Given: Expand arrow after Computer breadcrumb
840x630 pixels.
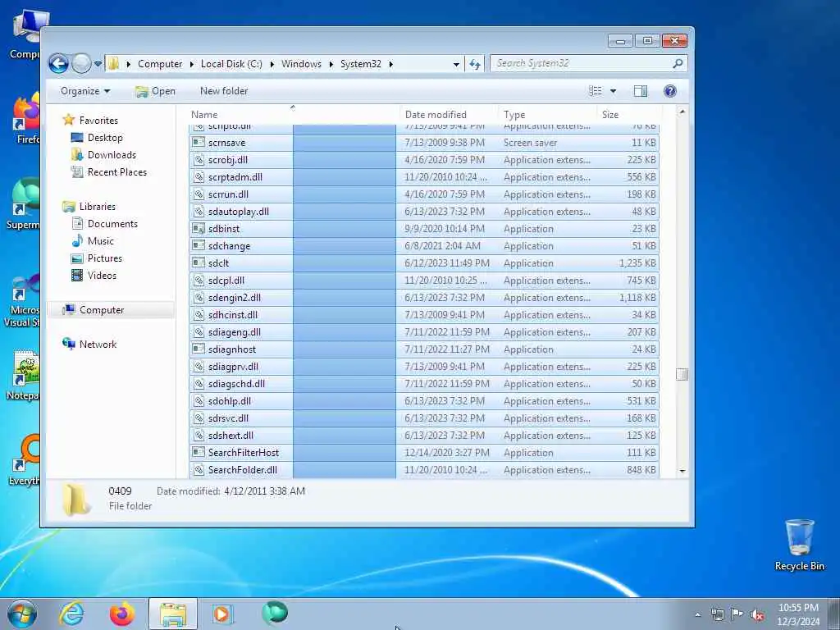Looking at the screenshot, I should click(x=192, y=64).
